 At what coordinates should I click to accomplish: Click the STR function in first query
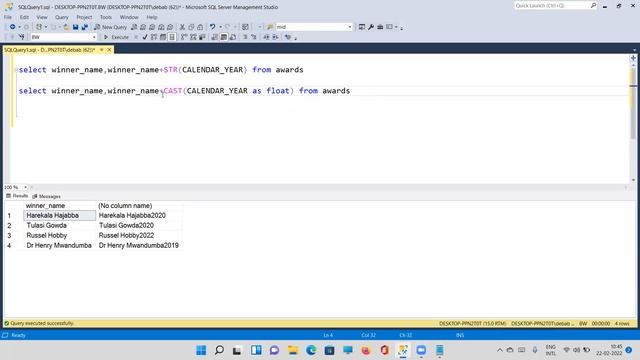[x=171, y=70]
